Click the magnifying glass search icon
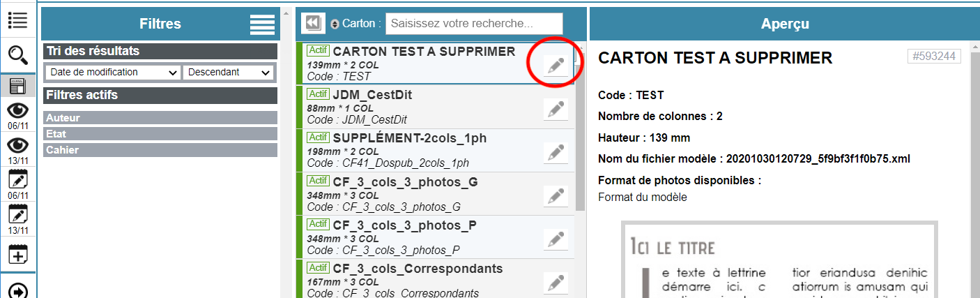This screenshot has width=980, height=298. pyautogui.click(x=17, y=54)
